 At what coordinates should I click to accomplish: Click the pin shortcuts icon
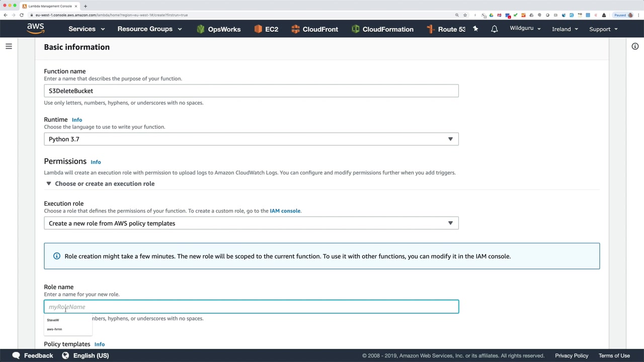475,29
